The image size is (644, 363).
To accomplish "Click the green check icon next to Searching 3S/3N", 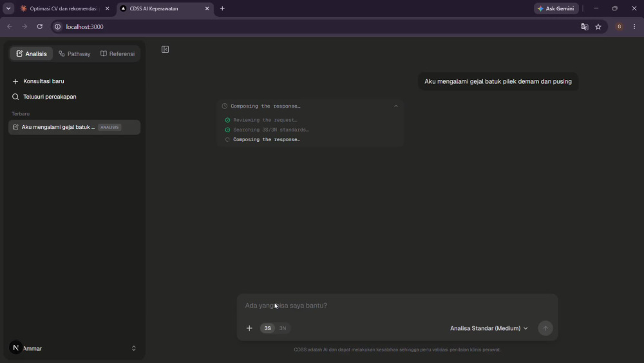I will pyautogui.click(x=227, y=130).
